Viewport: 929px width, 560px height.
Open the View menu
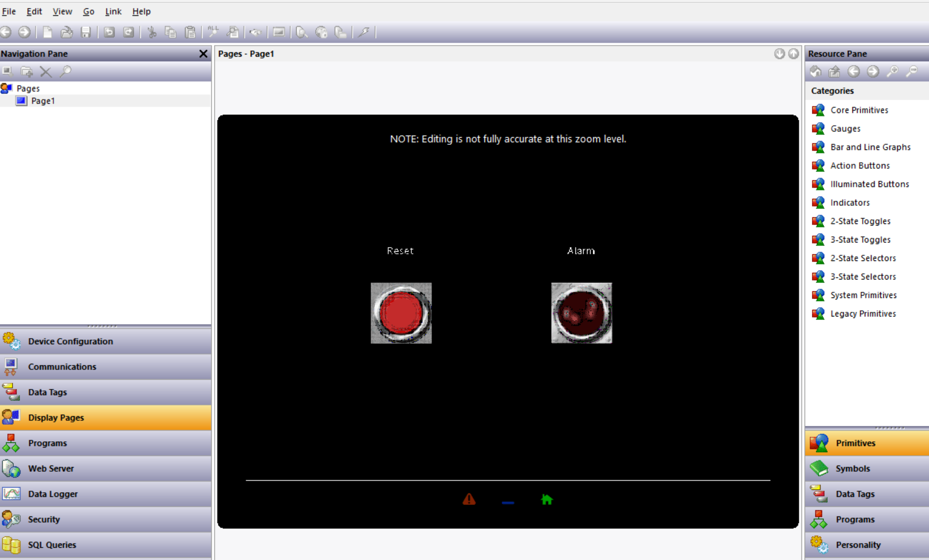coord(62,11)
